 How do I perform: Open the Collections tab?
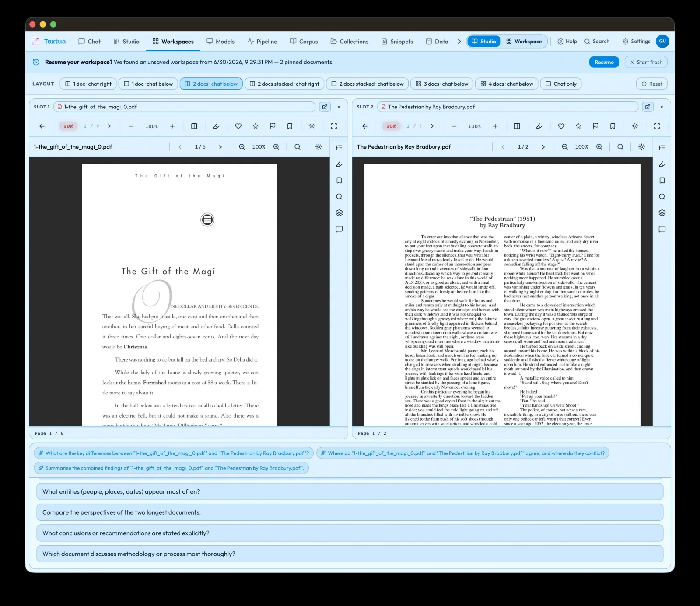(349, 42)
